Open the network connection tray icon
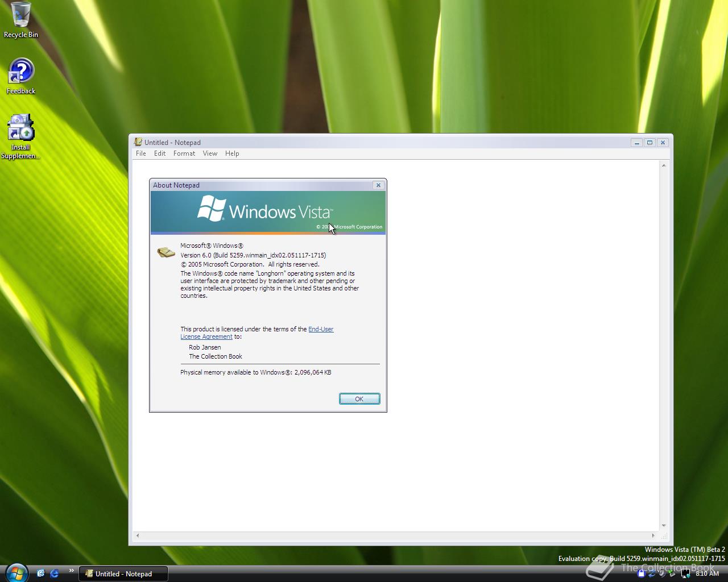Viewport: 728px width, 582px height. pos(685,574)
